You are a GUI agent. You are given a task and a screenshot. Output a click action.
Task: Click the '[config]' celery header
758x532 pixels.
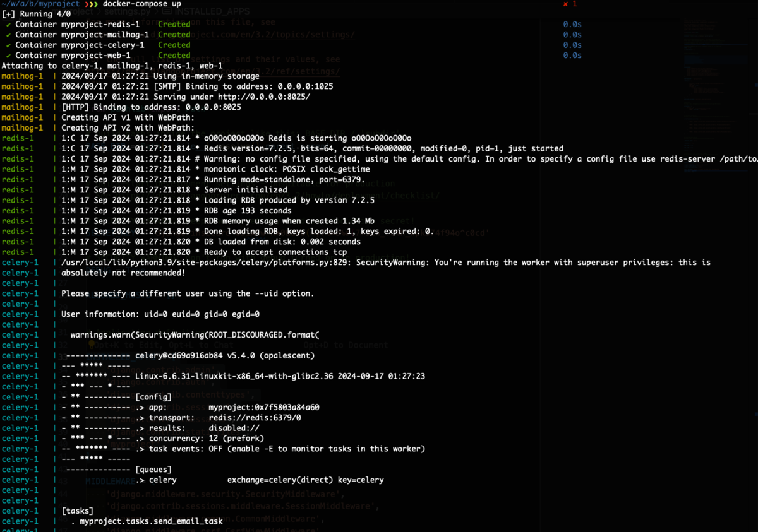[x=153, y=397]
